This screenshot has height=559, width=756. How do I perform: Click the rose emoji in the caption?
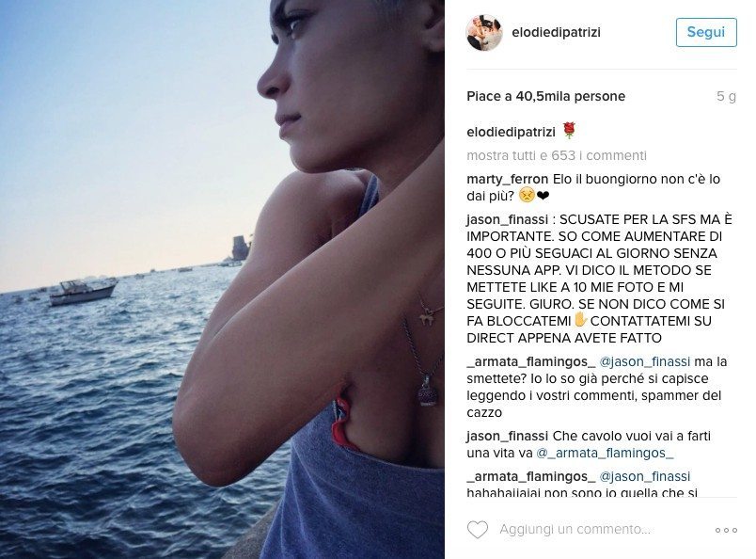pyautogui.click(x=569, y=131)
